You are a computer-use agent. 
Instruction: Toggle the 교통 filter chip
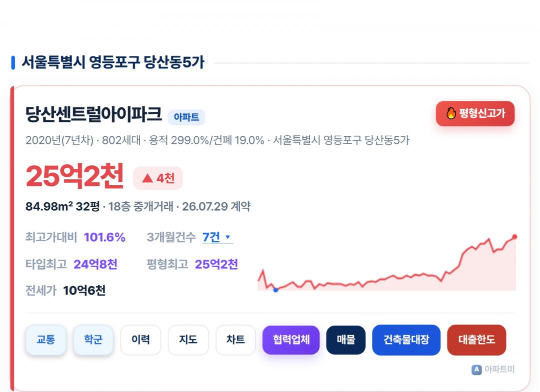click(x=46, y=340)
